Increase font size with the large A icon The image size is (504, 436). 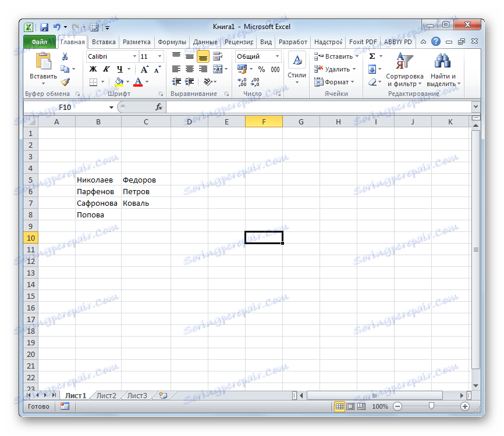click(144, 69)
